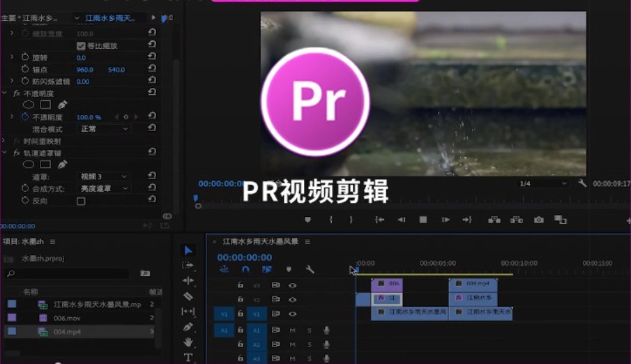This screenshot has width=631, height=364.
Task: Create ellipse mask under first 不透明度 effect
Action: (x=28, y=105)
